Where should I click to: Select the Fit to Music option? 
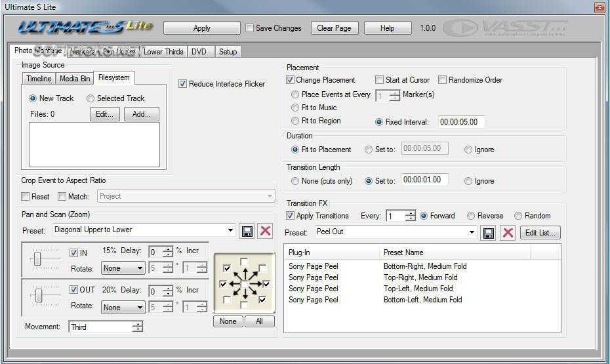click(295, 108)
